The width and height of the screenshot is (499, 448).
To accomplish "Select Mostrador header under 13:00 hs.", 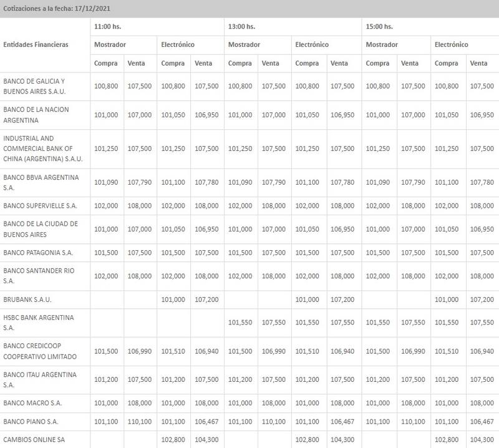I will [x=244, y=45].
